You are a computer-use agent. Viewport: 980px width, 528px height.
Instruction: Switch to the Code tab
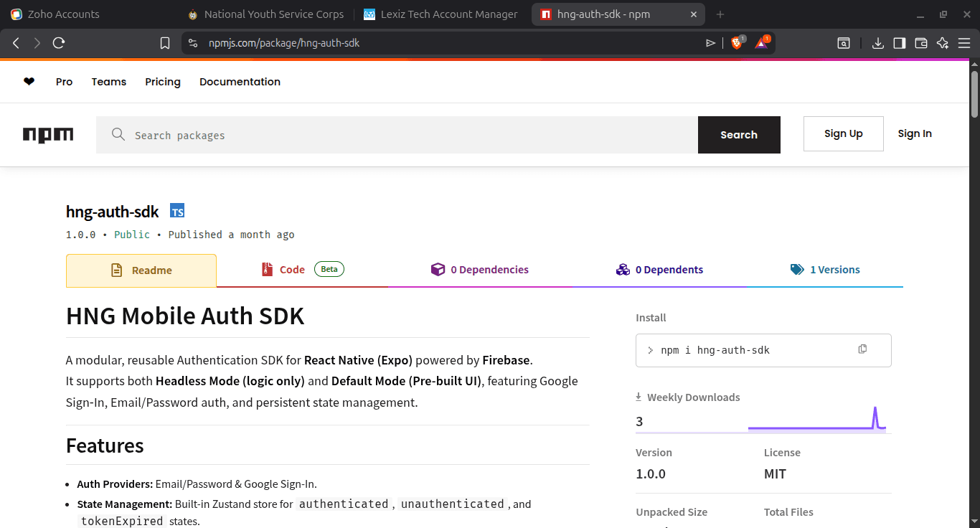[292, 269]
